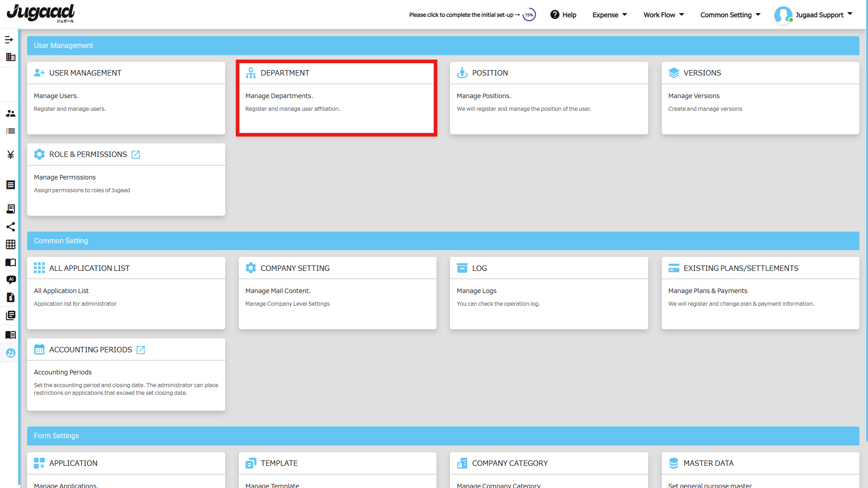Click the Department org-chart icon
The height and width of the screenshot is (488, 868).
251,73
